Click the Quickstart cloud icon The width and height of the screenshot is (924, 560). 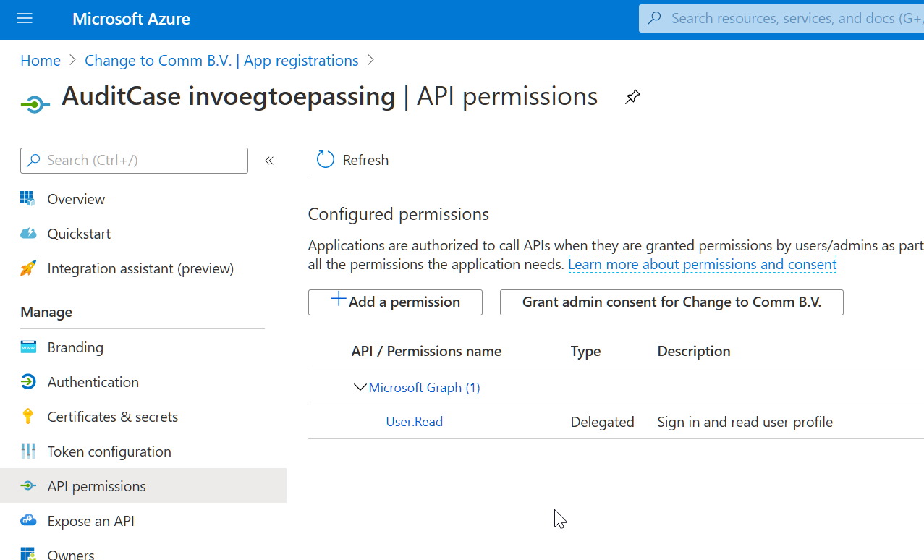click(27, 233)
